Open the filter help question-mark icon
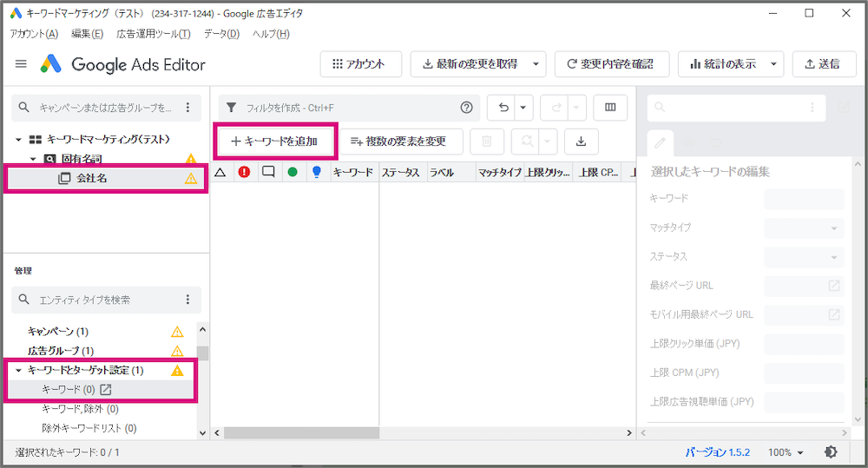 pyautogui.click(x=467, y=108)
